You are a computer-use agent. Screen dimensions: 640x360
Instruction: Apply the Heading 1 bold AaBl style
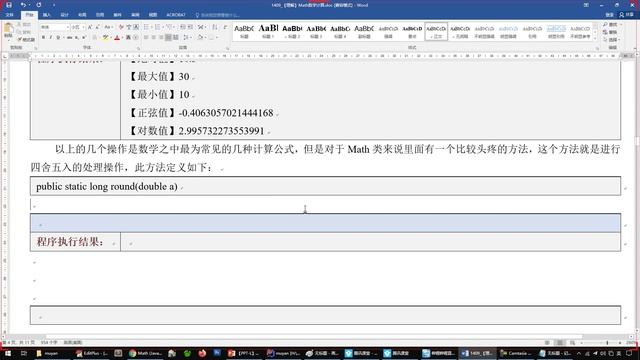[268, 31]
